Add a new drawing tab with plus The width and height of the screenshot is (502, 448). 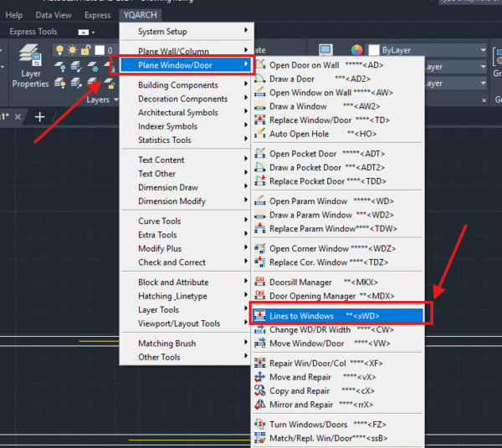point(39,116)
